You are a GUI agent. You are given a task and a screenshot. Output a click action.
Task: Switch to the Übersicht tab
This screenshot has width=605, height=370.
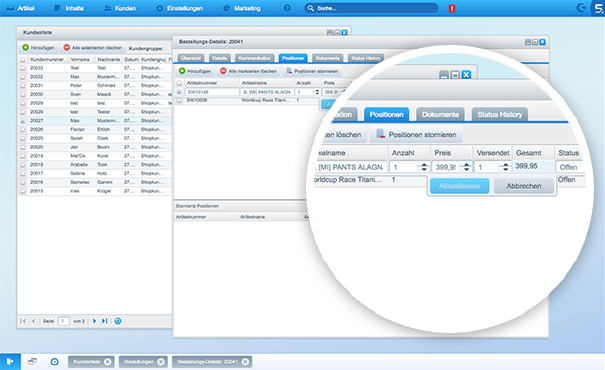point(191,58)
